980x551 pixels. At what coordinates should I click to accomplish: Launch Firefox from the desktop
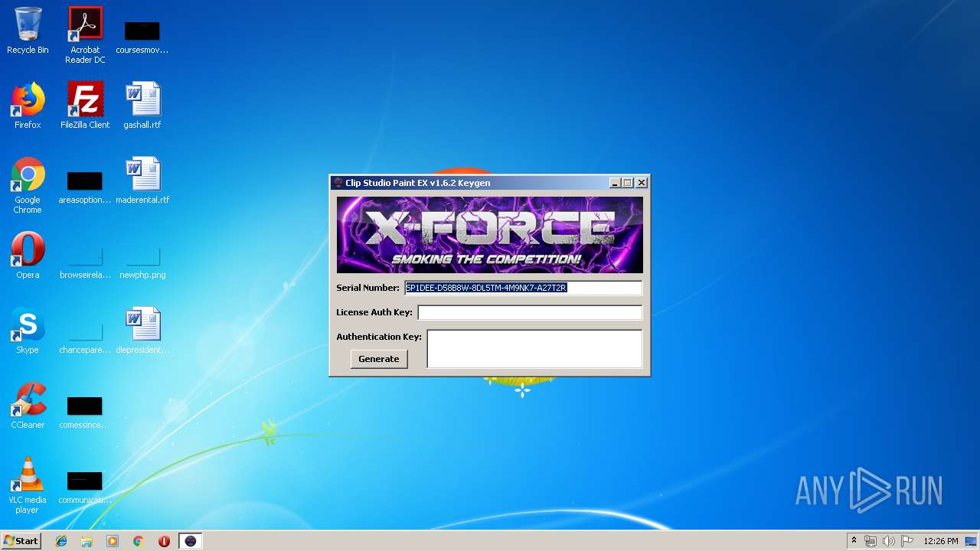[x=28, y=106]
